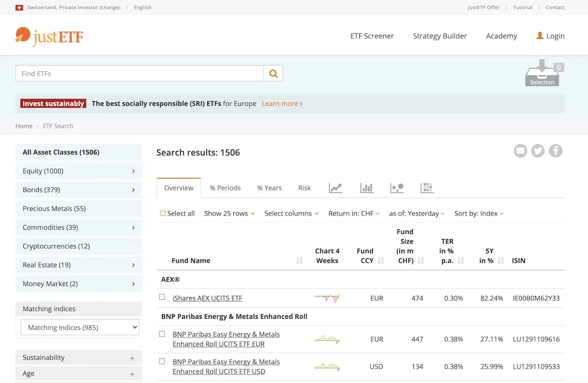Expand the Equity (1000) asset class
The image size is (588, 383).
point(79,171)
